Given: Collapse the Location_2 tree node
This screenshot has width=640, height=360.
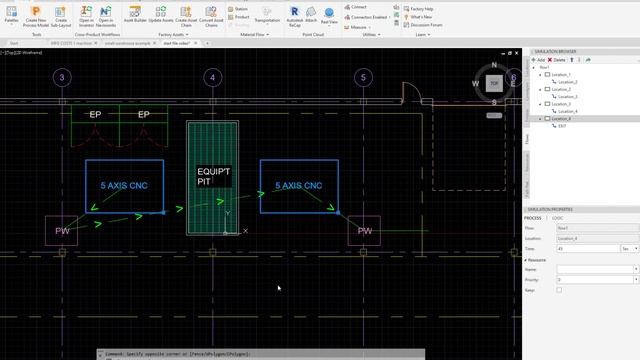Looking at the screenshot, I should point(540,89).
